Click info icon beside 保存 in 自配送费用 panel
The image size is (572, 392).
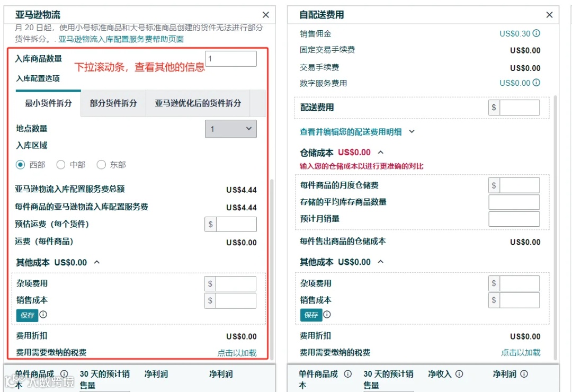[327, 314]
